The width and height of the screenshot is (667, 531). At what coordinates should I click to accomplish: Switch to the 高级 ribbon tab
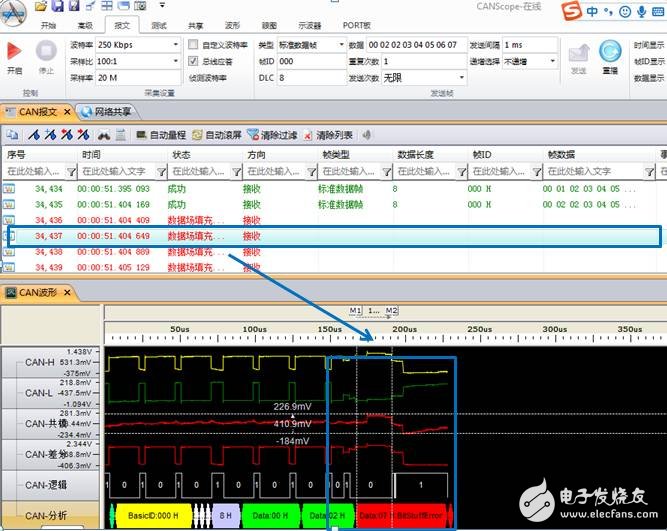coord(85,26)
